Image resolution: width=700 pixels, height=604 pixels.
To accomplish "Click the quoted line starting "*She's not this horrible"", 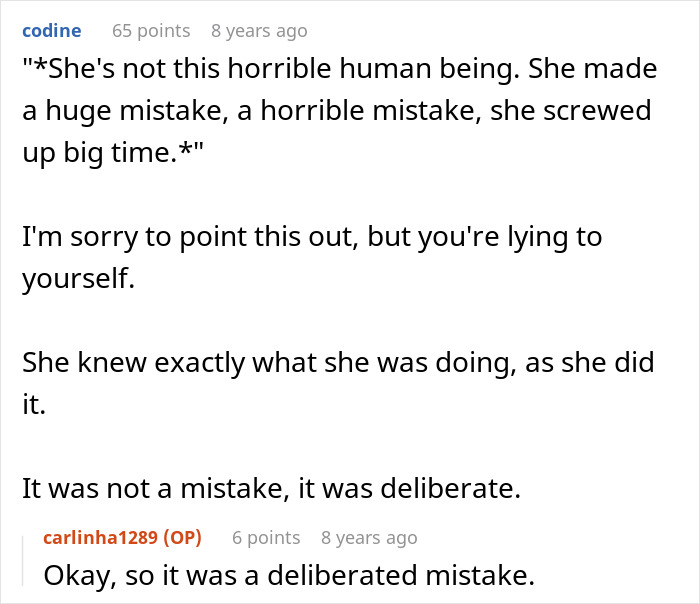I will 340,69.
